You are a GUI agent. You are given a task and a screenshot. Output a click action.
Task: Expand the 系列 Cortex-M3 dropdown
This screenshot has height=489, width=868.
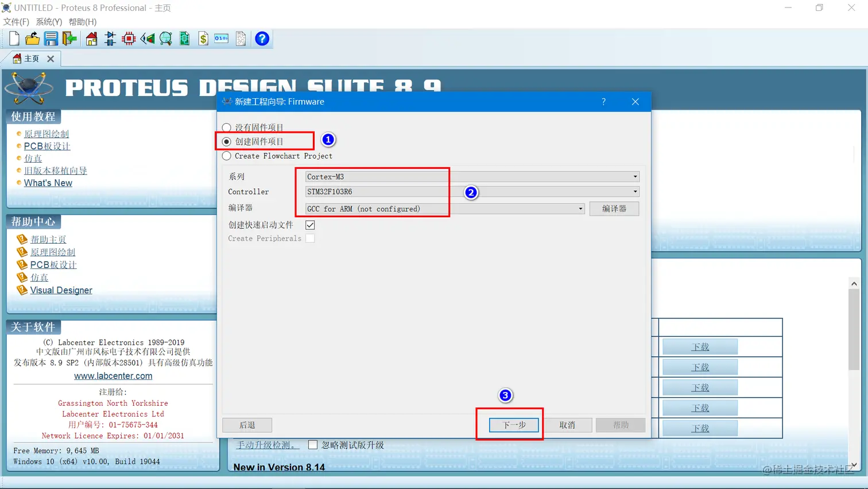click(x=635, y=176)
